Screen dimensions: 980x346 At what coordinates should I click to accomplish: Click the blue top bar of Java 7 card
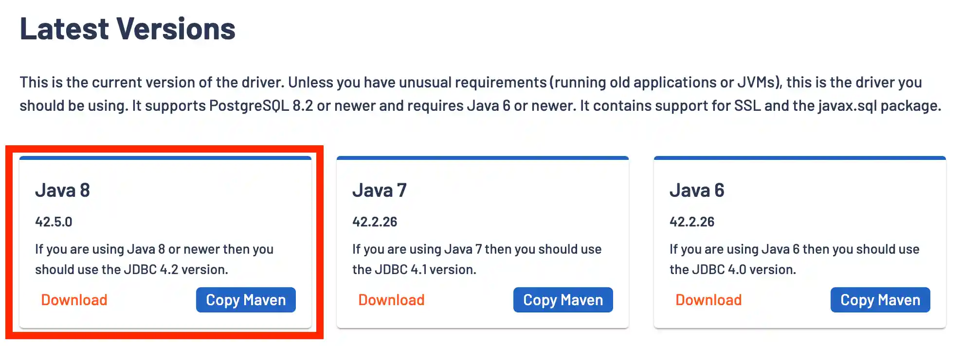click(x=483, y=158)
